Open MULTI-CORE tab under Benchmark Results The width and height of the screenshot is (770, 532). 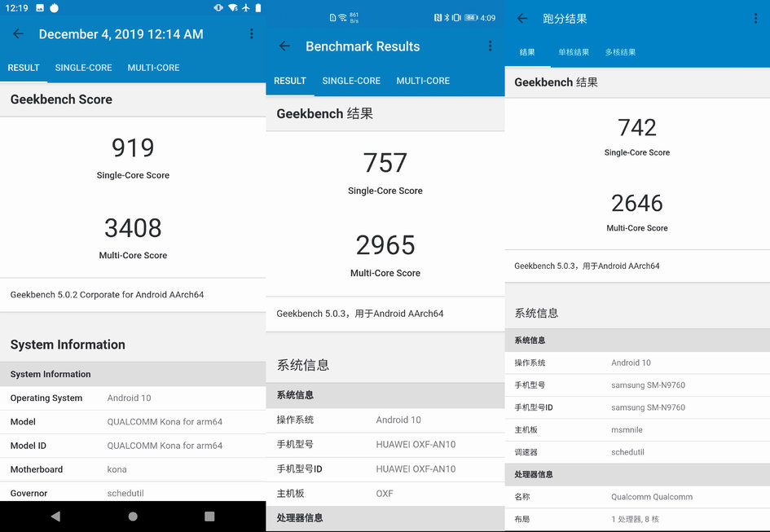pyautogui.click(x=424, y=81)
